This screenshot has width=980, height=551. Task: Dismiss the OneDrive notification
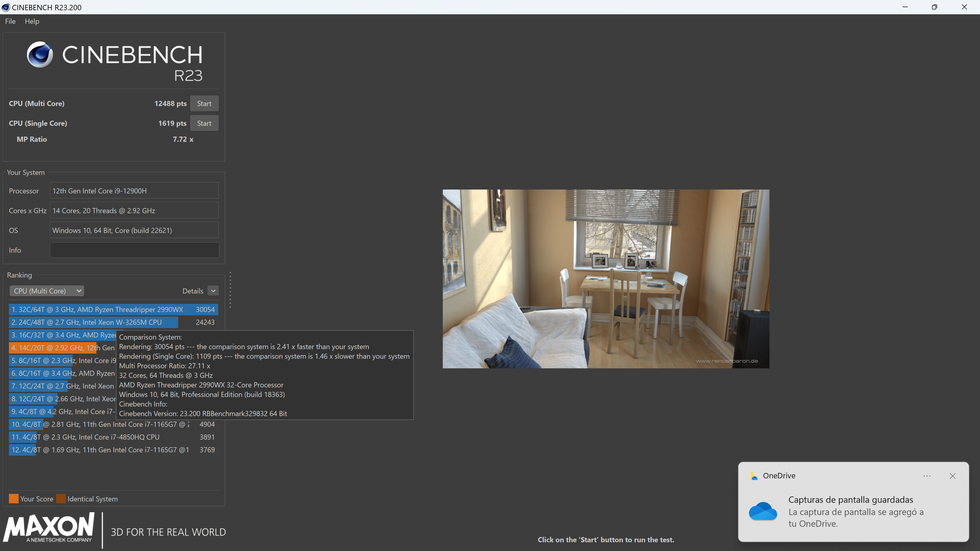[x=952, y=476]
